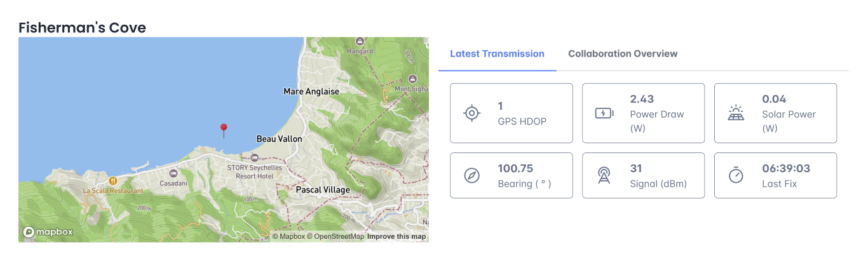
Task: Click the Mont Signal peak marker
Action: click(412, 79)
